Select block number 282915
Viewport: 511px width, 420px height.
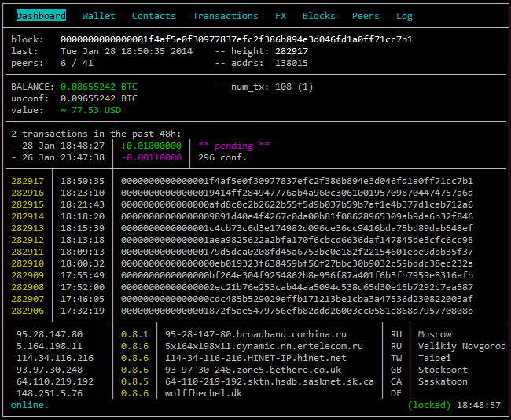(28, 204)
